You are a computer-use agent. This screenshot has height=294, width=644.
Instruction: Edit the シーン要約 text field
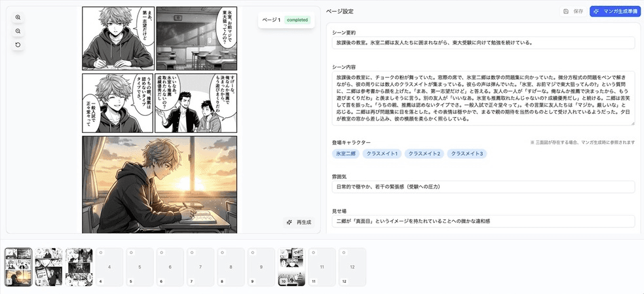pyautogui.click(x=483, y=43)
